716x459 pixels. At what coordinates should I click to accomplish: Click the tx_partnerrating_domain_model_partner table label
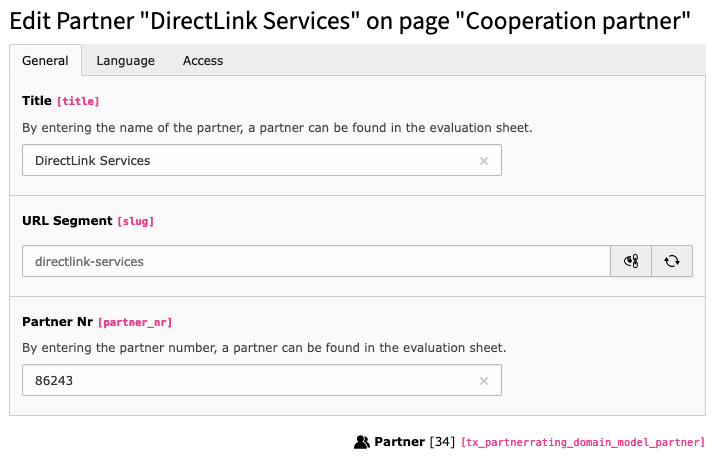[x=583, y=443]
